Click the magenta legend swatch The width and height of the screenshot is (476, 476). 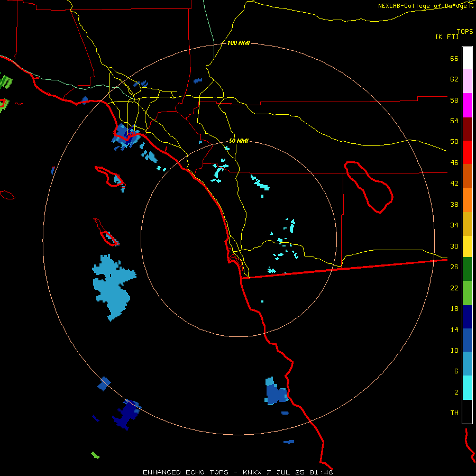point(467,105)
